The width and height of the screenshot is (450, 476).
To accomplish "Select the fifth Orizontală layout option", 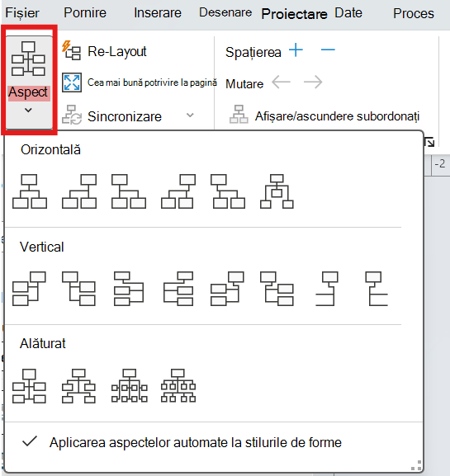I will [228, 191].
